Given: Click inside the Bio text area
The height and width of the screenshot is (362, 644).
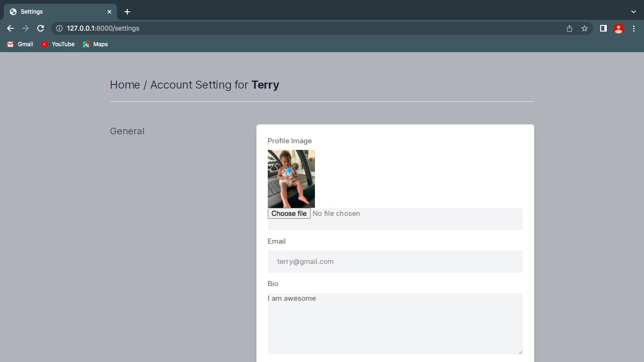Looking at the screenshot, I should (x=395, y=324).
